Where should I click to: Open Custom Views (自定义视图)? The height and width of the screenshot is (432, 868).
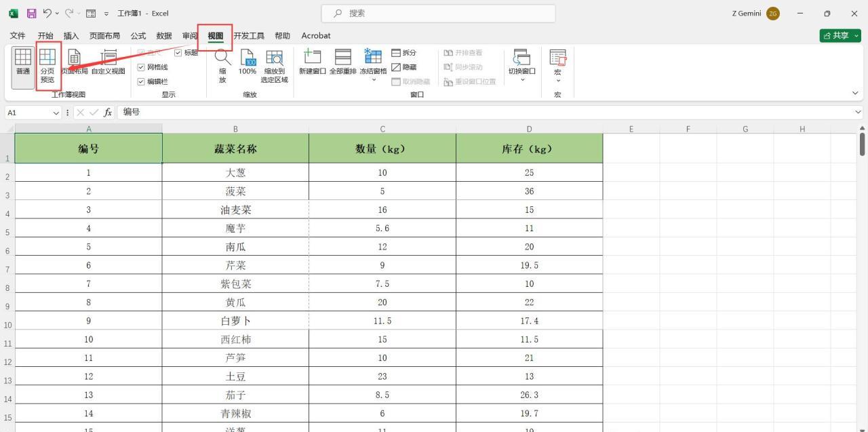tap(108, 62)
